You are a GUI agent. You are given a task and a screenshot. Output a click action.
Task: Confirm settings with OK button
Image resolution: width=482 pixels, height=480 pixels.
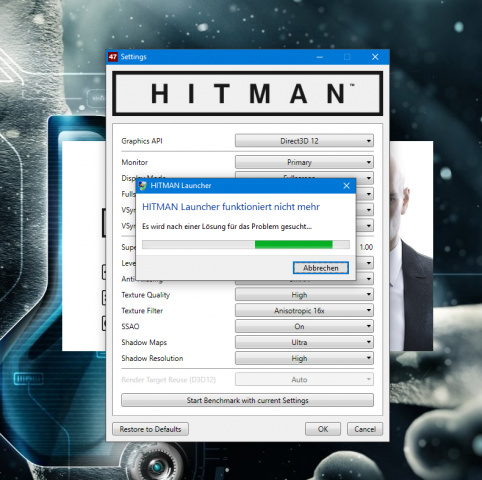click(323, 429)
